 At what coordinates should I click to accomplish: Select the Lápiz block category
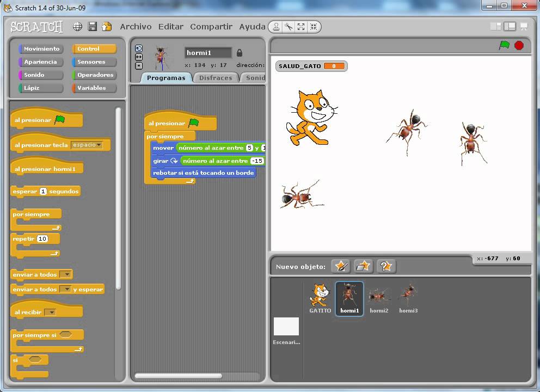41,88
